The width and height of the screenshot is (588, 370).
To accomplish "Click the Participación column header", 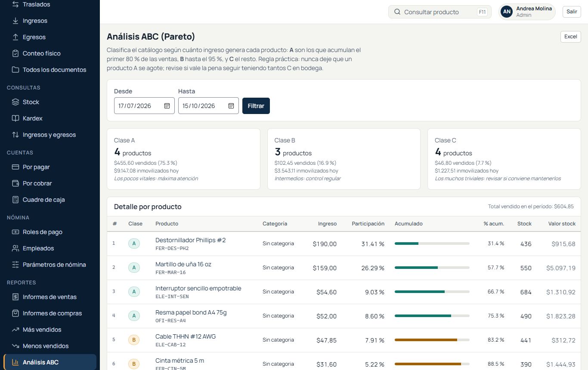I will (368, 224).
